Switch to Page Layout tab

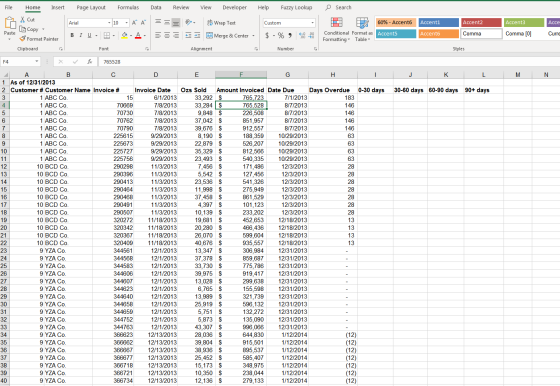pyautogui.click(x=91, y=7)
